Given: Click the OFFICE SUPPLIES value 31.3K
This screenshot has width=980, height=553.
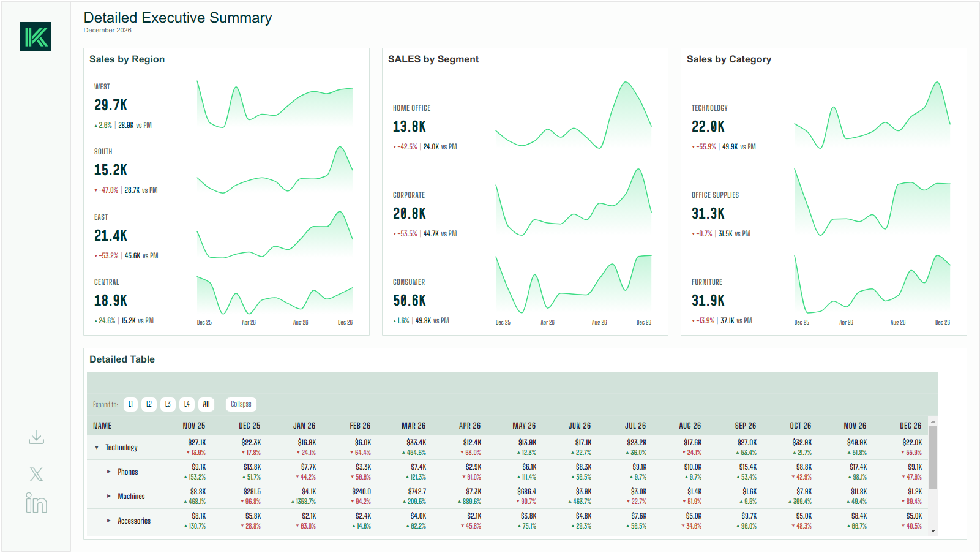Looking at the screenshot, I should coord(708,214).
